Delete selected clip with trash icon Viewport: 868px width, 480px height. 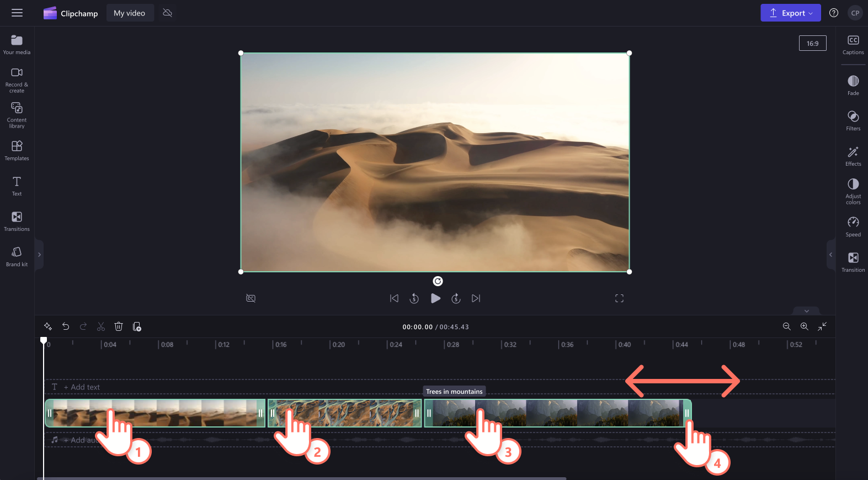119,326
